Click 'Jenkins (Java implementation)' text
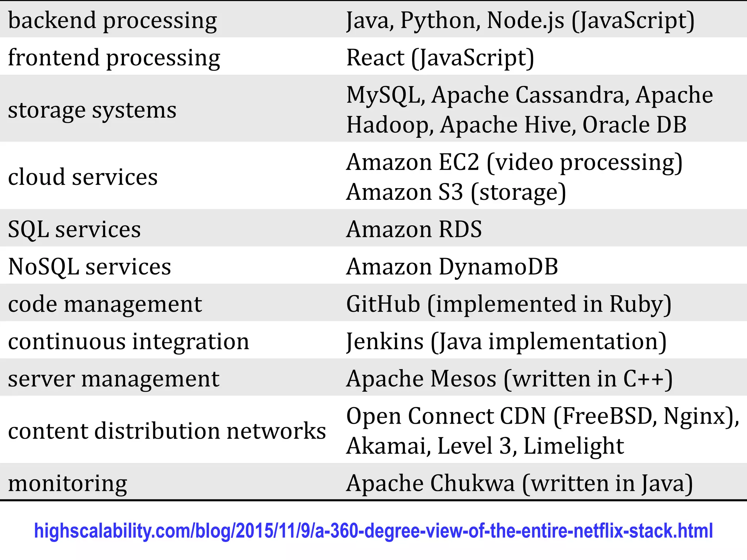Image resolution: width=747 pixels, height=560 pixels. pyautogui.click(x=506, y=342)
